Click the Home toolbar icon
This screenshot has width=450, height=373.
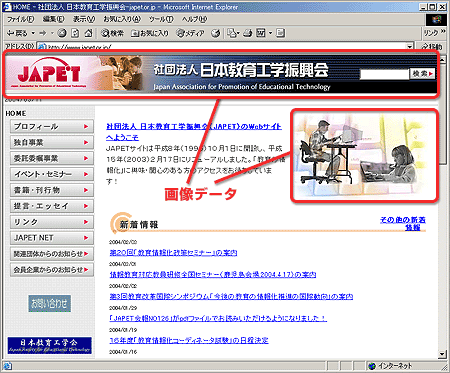tap(88, 33)
